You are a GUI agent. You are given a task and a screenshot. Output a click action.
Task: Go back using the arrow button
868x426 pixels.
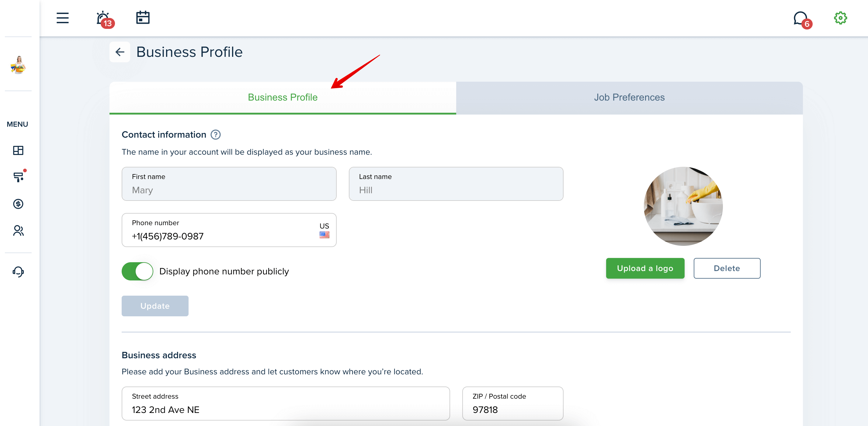[120, 52]
